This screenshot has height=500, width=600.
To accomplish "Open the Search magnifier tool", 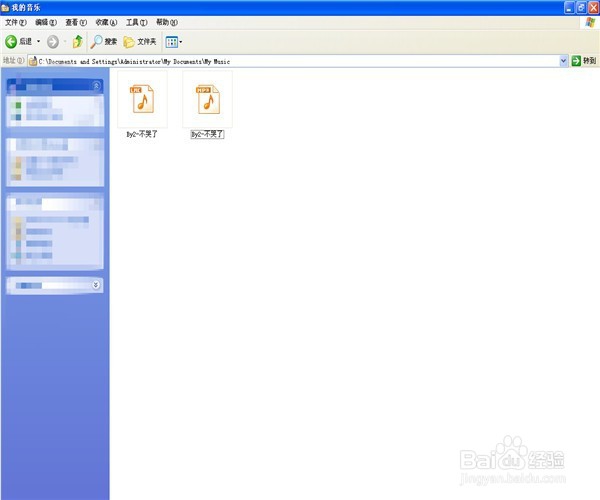I will point(104,42).
